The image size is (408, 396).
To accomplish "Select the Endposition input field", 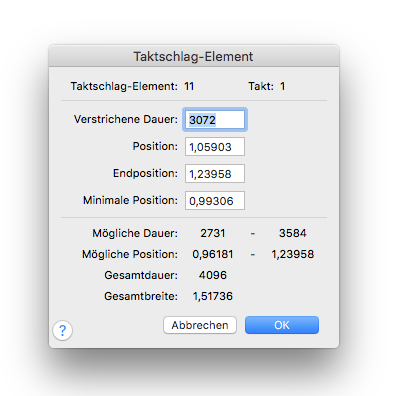I will point(215,173).
